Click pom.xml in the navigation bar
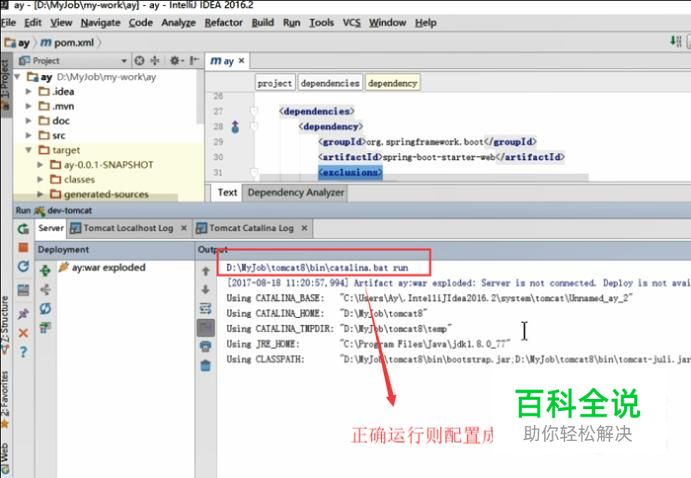 (68, 43)
